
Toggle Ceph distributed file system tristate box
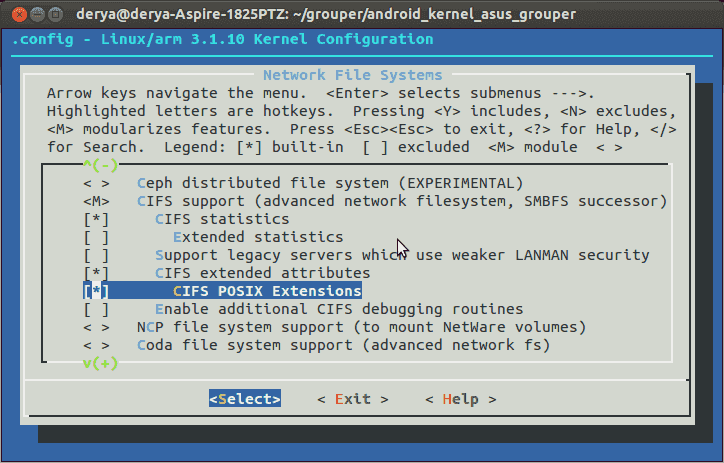pyautogui.click(x=96, y=183)
